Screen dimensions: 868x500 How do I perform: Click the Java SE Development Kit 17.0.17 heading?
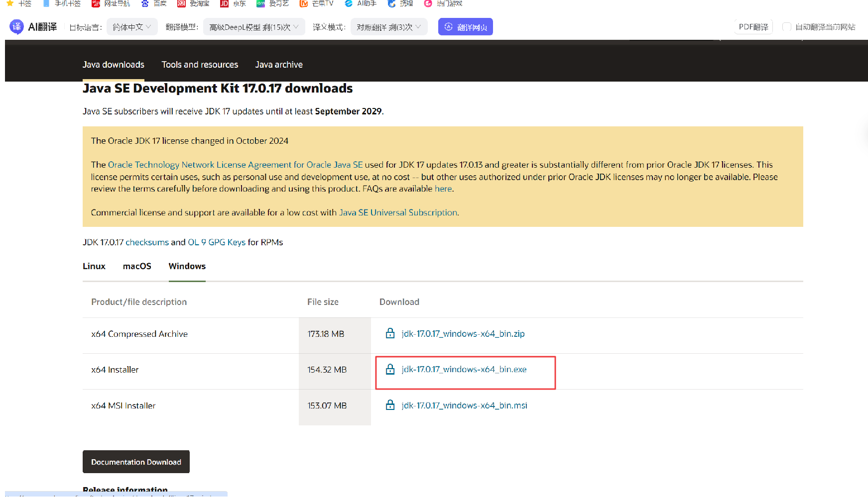coord(218,88)
